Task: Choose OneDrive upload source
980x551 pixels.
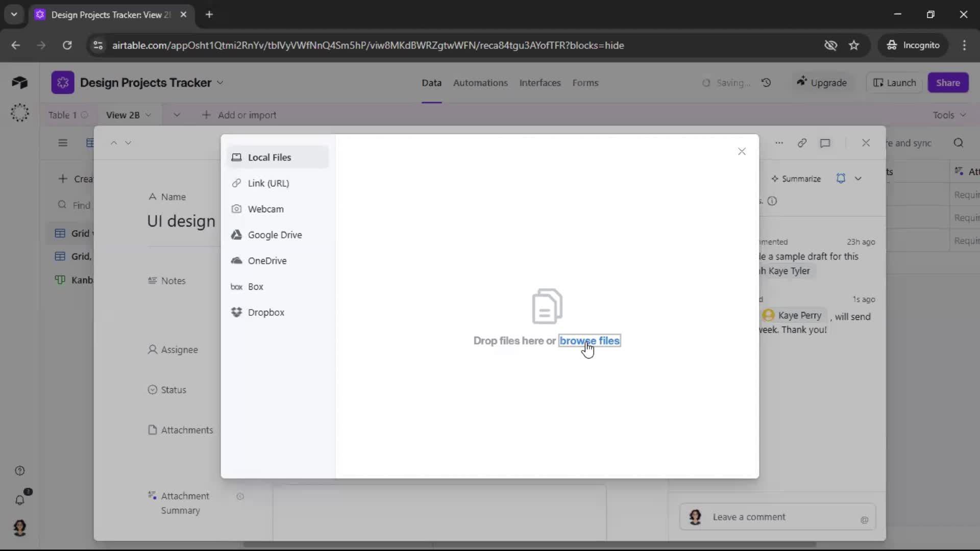Action: pos(277,261)
